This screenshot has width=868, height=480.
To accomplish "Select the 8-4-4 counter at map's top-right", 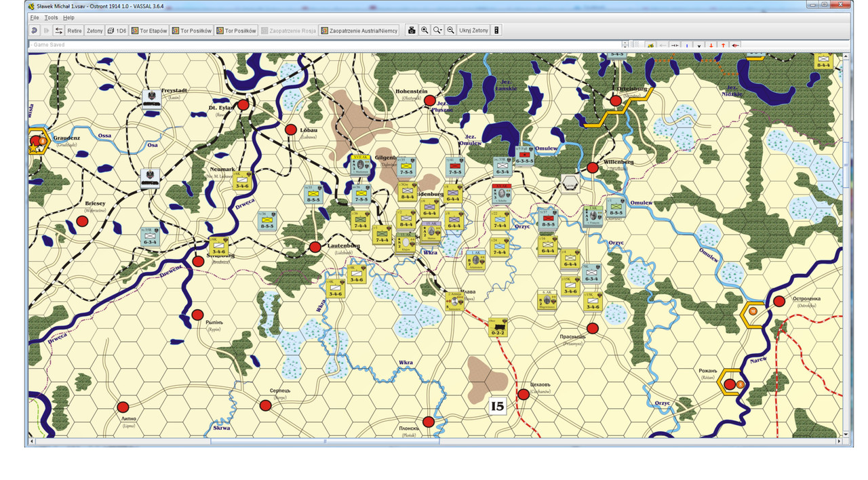I will pos(823,60).
